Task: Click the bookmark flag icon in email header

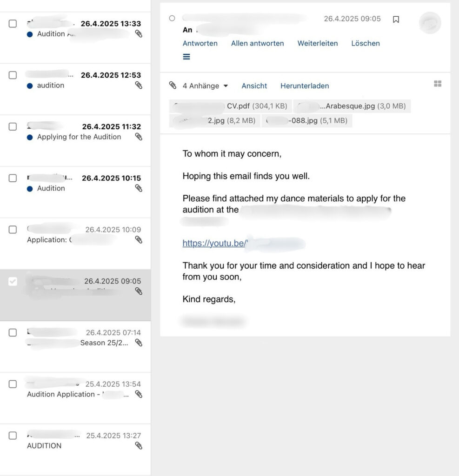Action: (396, 19)
